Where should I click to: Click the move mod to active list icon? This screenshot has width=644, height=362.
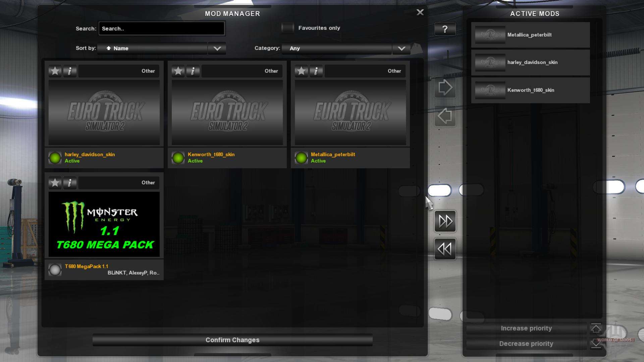[x=444, y=87]
